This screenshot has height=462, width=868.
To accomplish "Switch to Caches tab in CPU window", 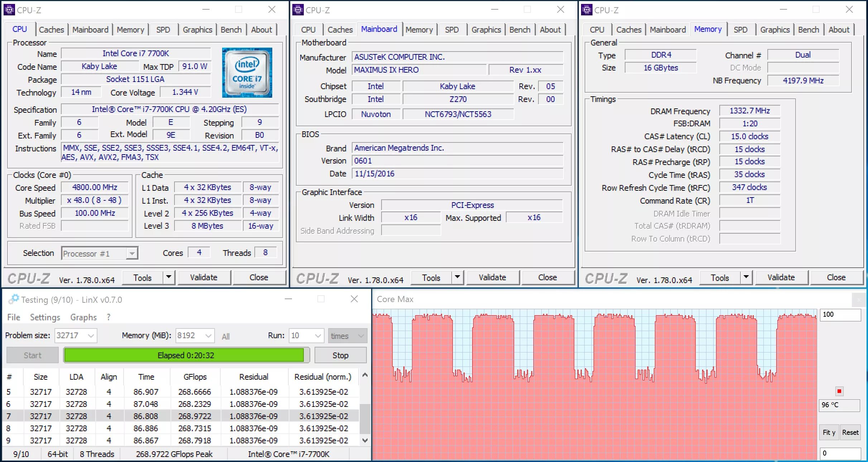I will pos(52,30).
